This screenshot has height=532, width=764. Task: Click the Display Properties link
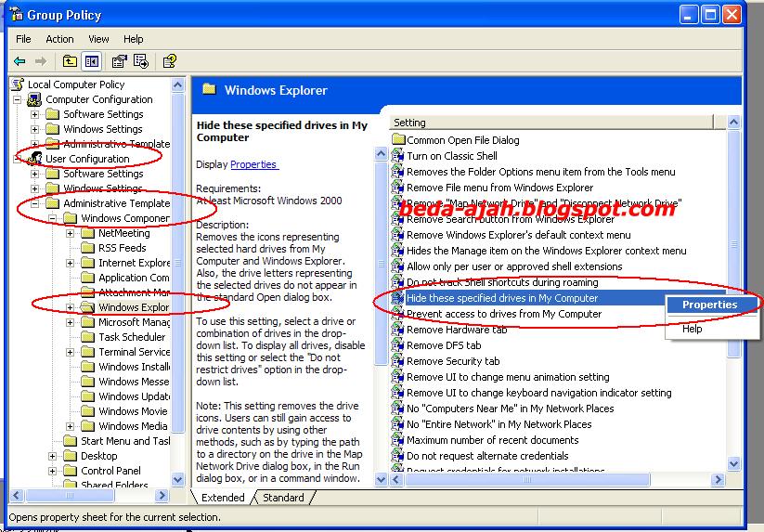tap(253, 164)
